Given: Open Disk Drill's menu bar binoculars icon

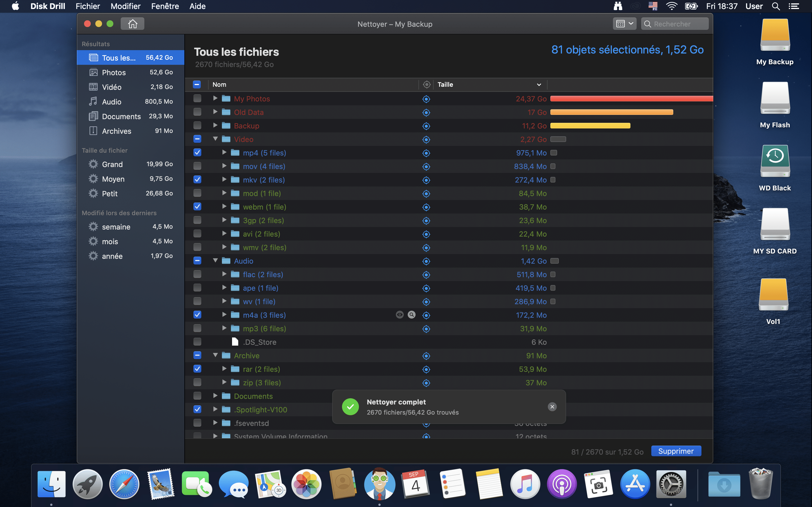Looking at the screenshot, I should [618, 6].
